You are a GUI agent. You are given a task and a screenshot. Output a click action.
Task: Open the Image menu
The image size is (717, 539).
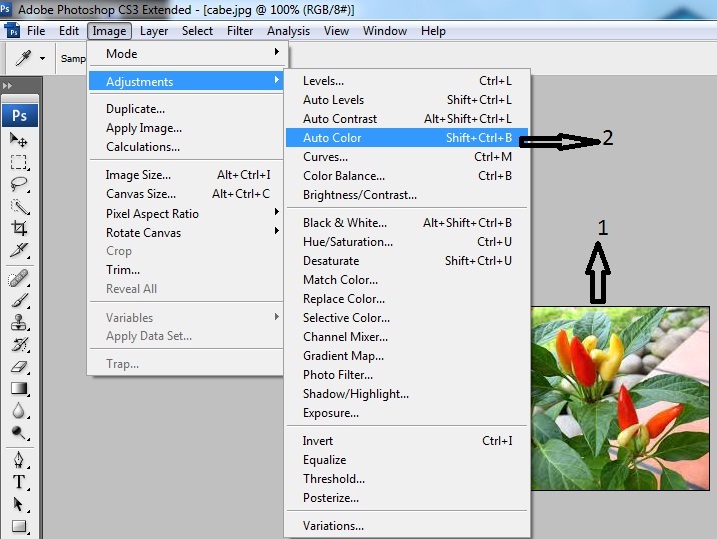tap(109, 31)
